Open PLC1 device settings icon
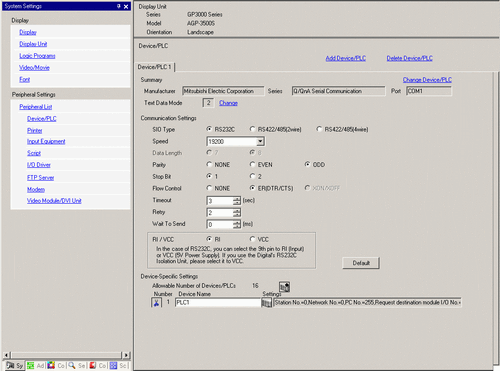This screenshot has width=500, height=371. (267, 303)
